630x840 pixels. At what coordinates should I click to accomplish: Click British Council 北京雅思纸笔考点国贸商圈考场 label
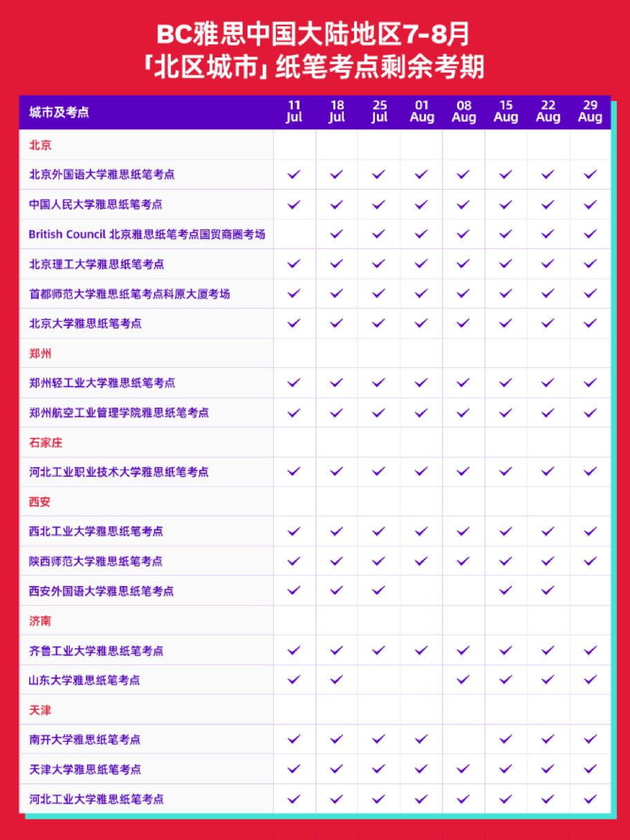[x=147, y=235]
